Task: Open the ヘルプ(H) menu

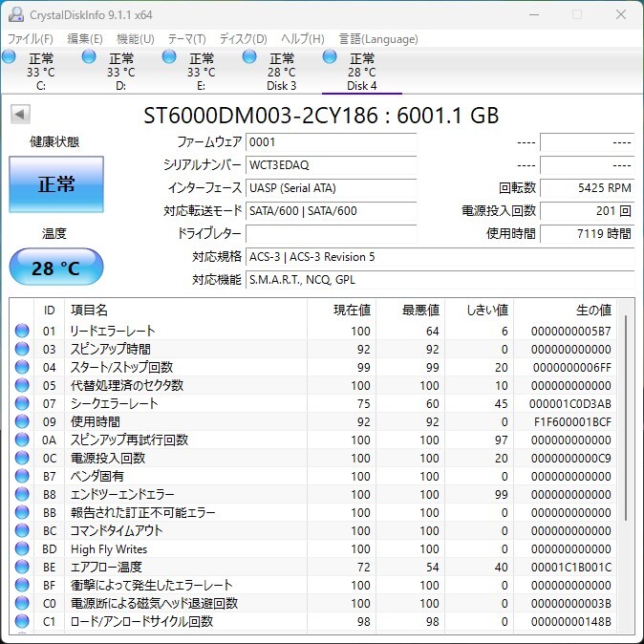Action: (x=303, y=39)
